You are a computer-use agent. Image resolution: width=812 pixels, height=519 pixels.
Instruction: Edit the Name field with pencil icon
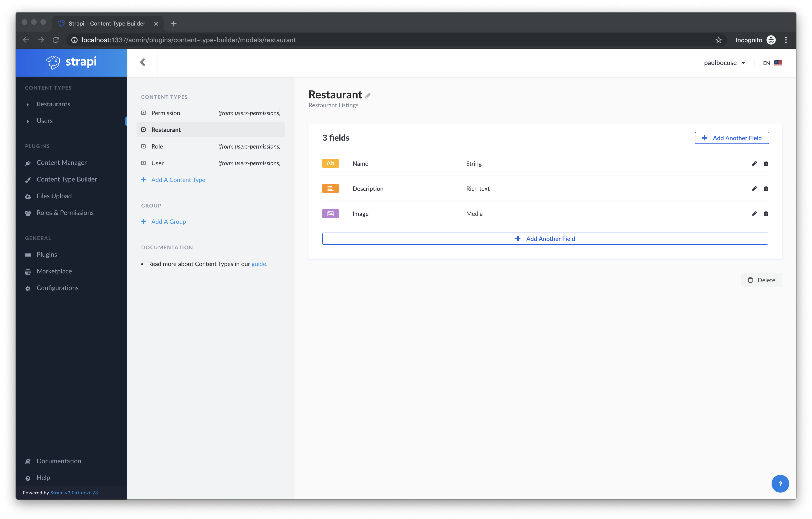(x=754, y=163)
